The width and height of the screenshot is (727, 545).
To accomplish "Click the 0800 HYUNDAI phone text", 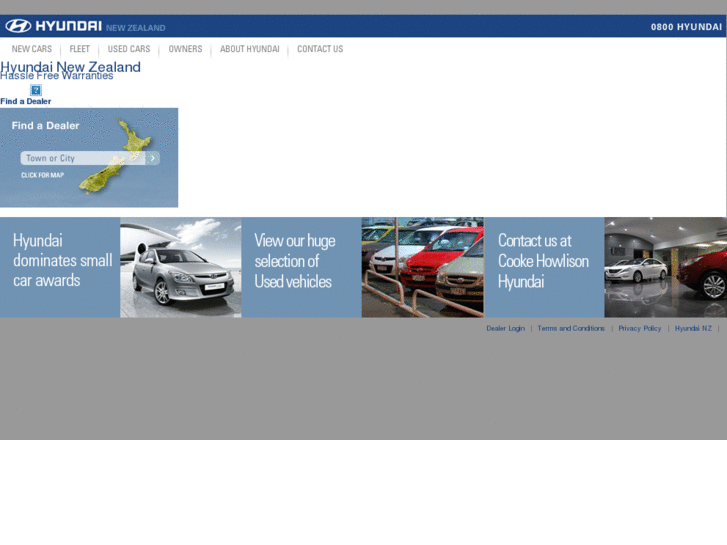I will pyautogui.click(x=686, y=27).
